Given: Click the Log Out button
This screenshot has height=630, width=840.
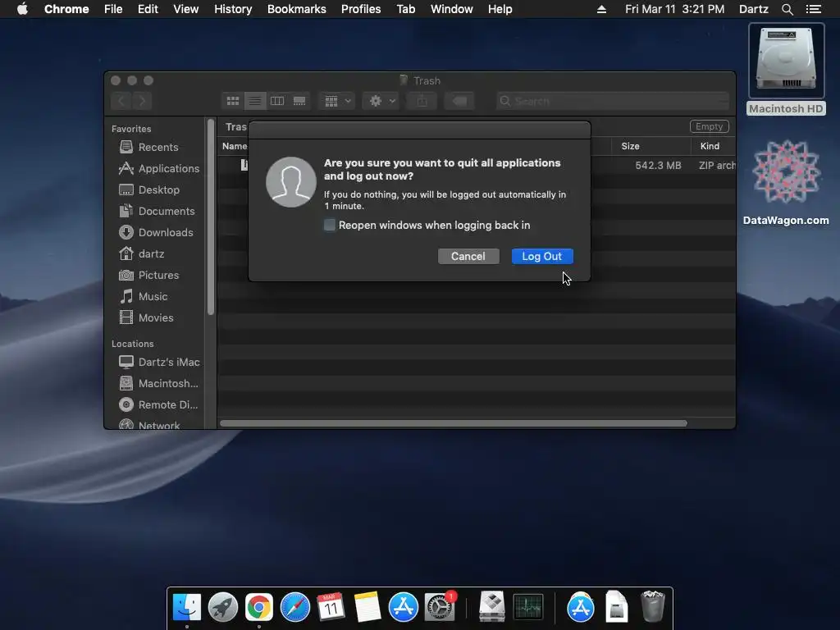Looking at the screenshot, I should (x=542, y=256).
